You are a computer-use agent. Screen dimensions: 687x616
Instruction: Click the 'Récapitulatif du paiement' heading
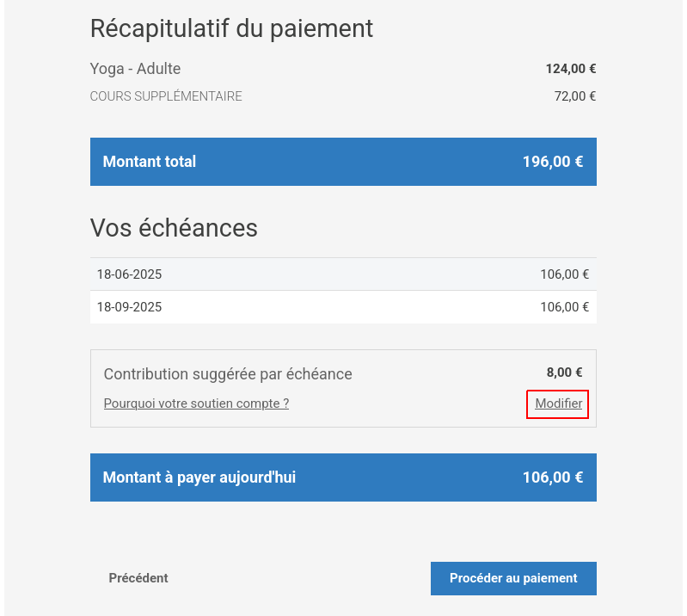pos(232,29)
